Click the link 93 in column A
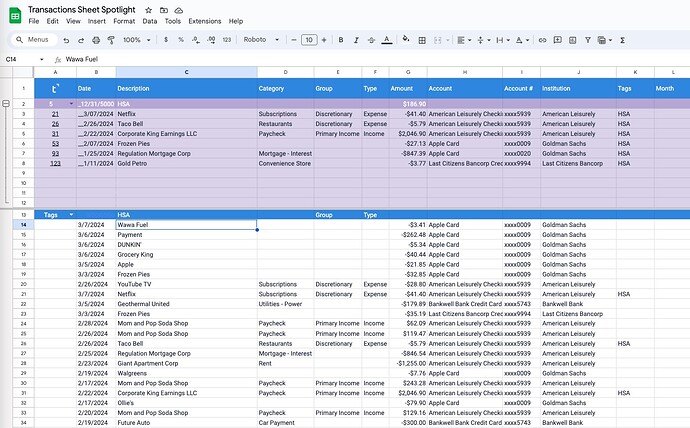 click(55, 154)
